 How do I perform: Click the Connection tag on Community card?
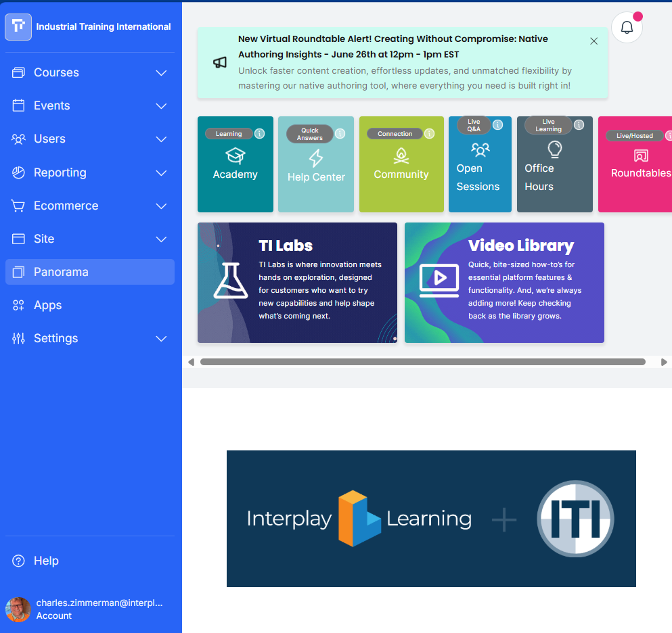[x=395, y=134]
